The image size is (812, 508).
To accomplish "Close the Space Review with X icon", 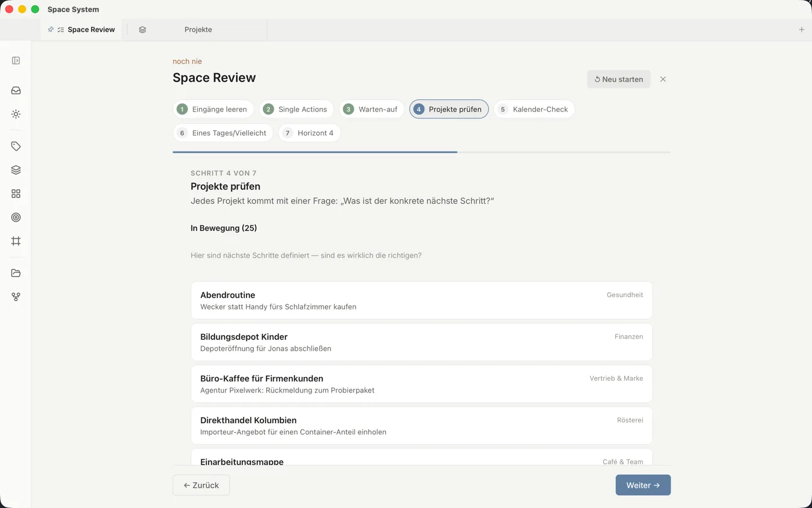I will 663,79.
